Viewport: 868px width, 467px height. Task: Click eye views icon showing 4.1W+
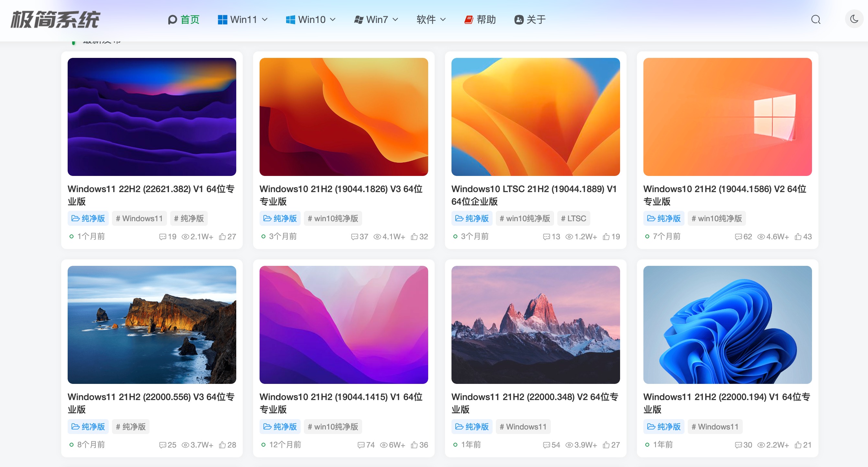point(377,237)
